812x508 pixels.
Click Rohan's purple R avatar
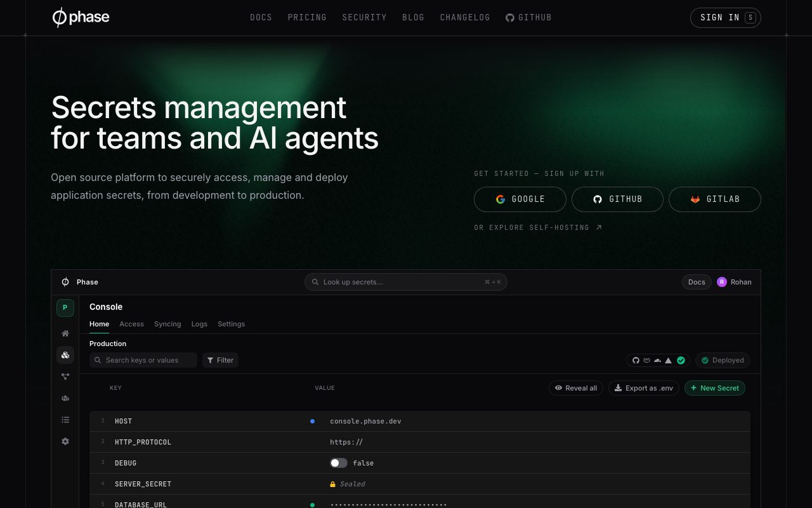click(722, 282)
